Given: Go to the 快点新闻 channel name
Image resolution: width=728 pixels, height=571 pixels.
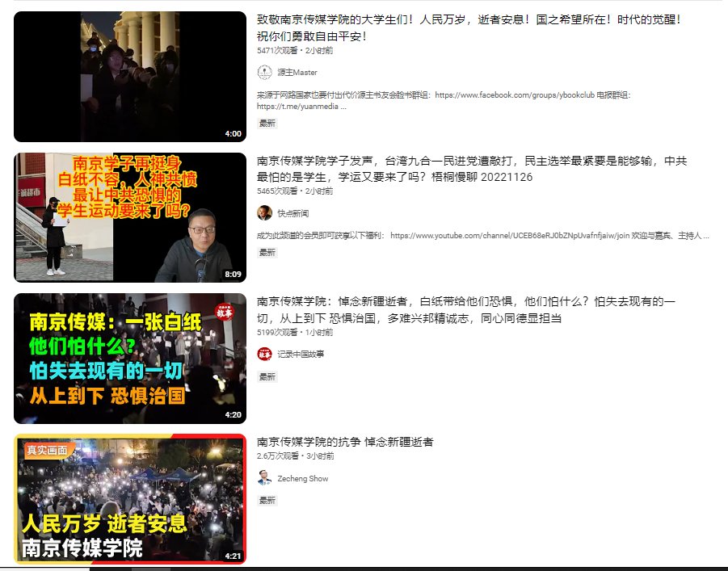Looking at the screenshot, I should pos(293,213).
